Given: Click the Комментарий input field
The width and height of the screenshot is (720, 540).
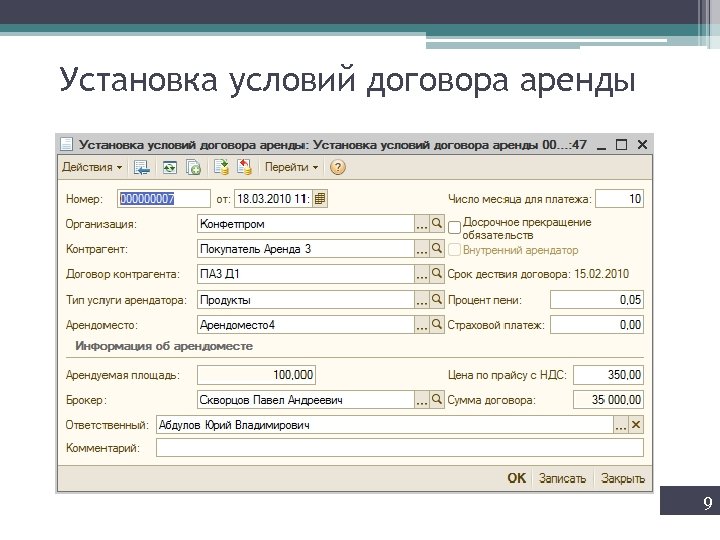Looking at the screenshot, I should [399, 448].
